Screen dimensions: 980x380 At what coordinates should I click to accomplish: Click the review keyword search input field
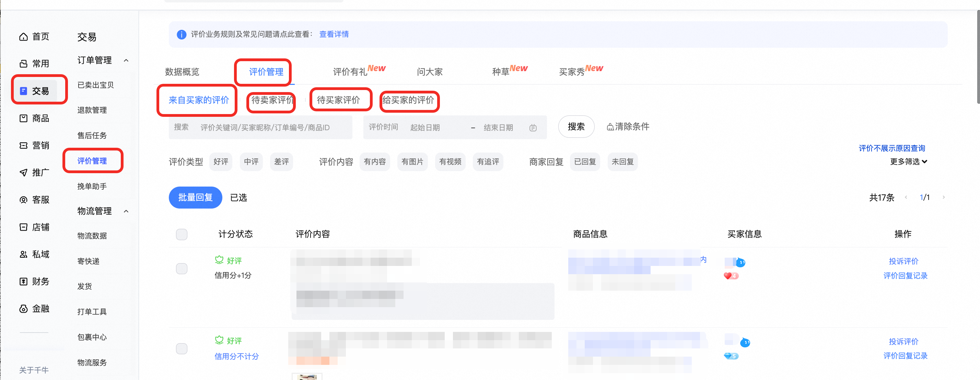coord(260,127)
